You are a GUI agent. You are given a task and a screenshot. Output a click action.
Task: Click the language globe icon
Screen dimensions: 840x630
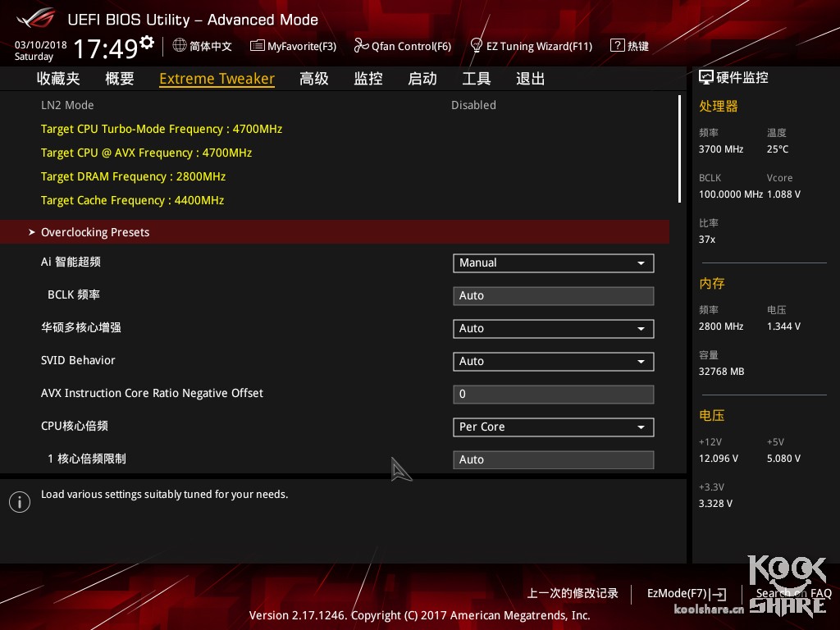(x=180, y=46)
